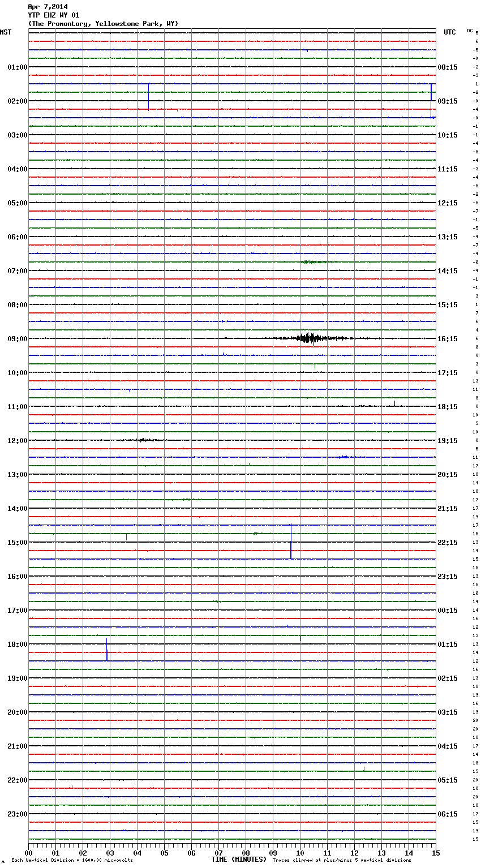481x868 pixels.
Task: Click the '18:15' UTC time label
Action: click(x=448, y=407)
